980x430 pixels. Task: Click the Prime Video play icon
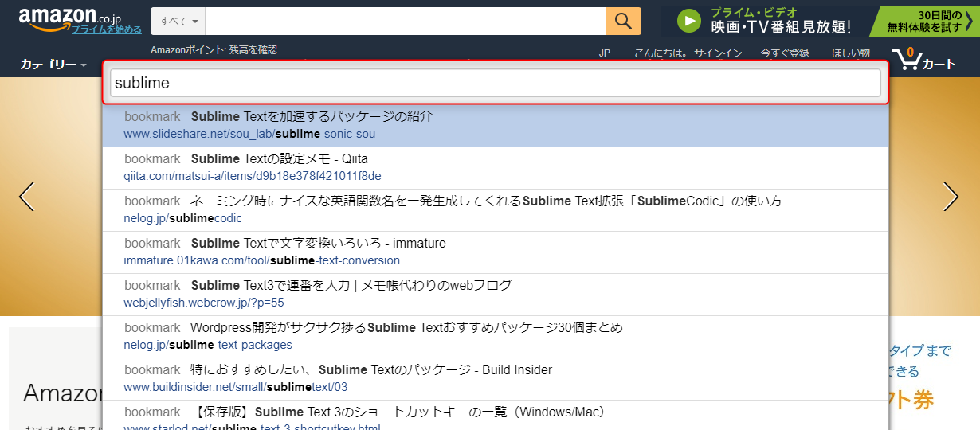click(x=688, y=20)
